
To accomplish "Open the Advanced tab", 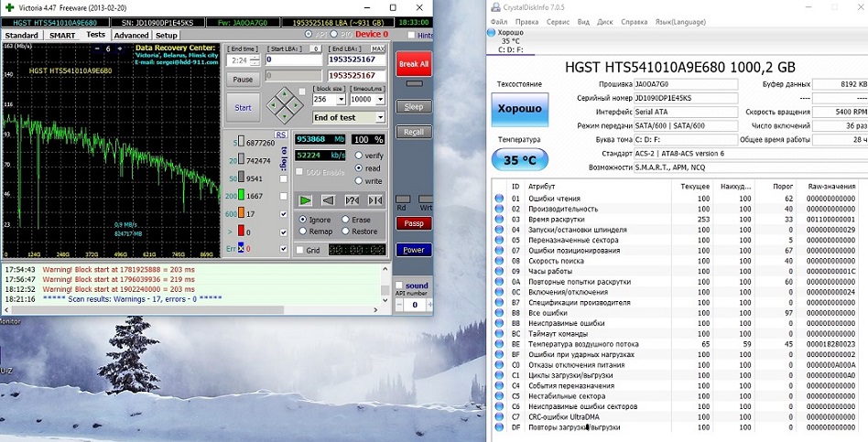I will (x=131, y=36).
